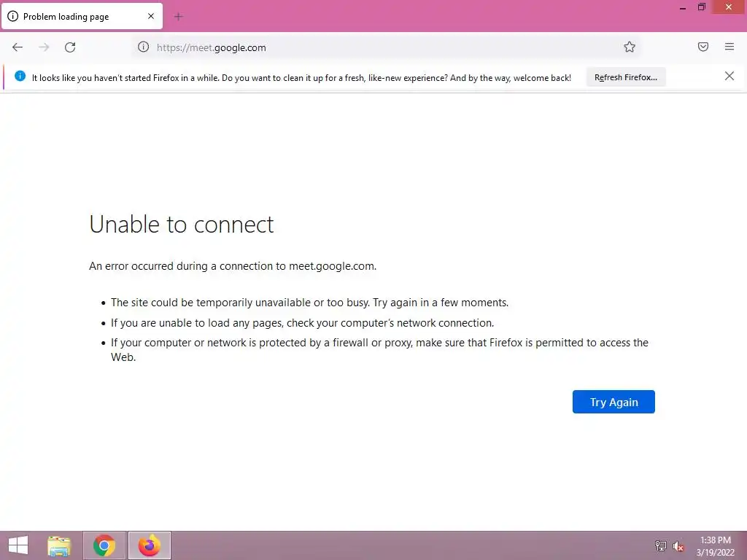Open the Windows Start menu
This screenshot has width=747, height=560.
pos(18,545)
